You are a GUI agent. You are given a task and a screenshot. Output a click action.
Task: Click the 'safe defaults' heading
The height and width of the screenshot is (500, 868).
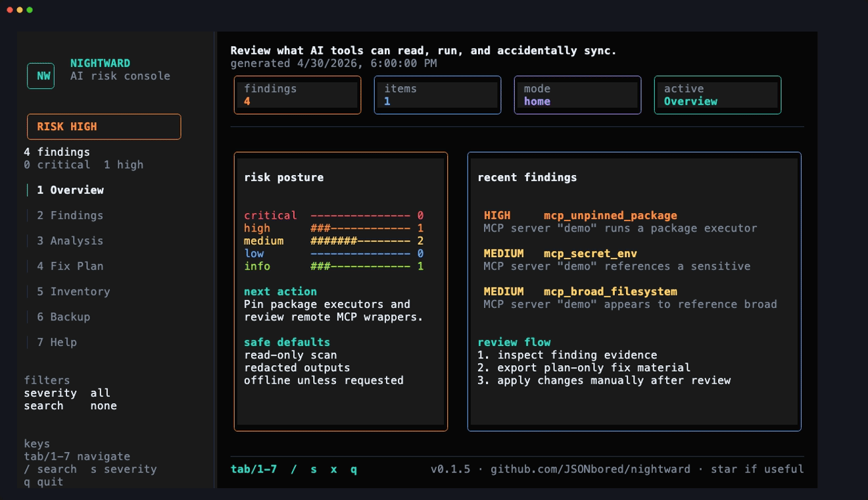(x=287, y=342)
